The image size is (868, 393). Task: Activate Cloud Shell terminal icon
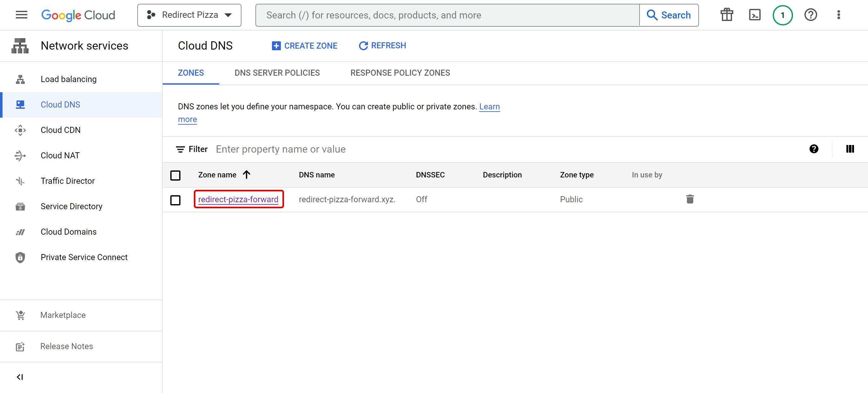pos(755,15)
